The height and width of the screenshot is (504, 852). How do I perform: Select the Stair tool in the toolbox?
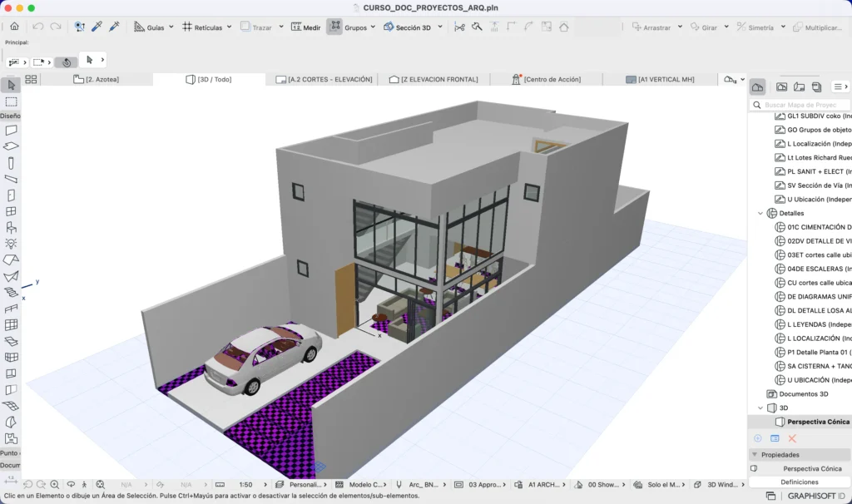tap(11, 292)
